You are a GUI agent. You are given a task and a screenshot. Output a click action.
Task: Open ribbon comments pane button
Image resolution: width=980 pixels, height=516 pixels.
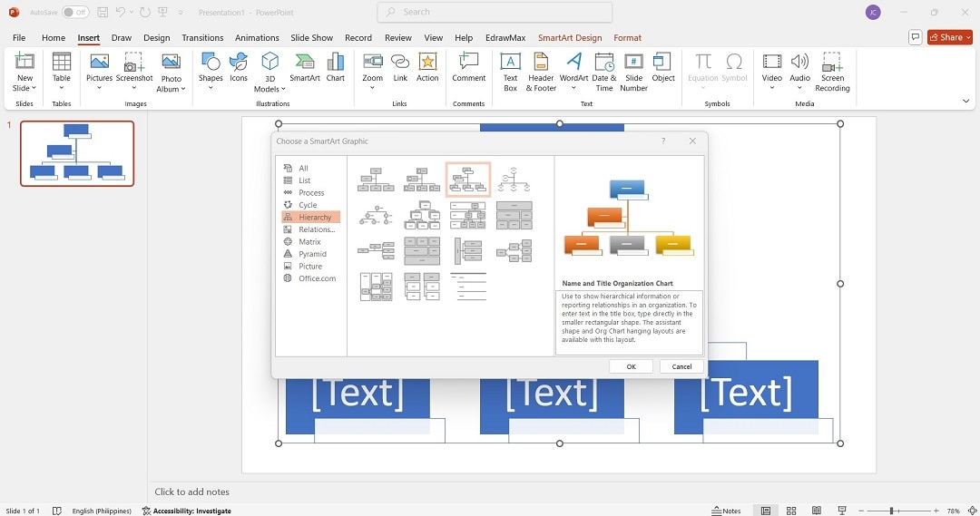(915, 37)
